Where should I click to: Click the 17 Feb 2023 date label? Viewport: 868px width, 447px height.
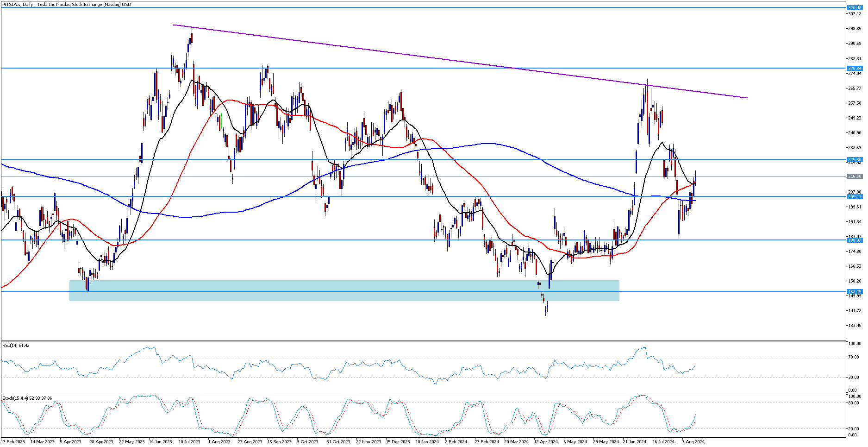click(13, 442)
